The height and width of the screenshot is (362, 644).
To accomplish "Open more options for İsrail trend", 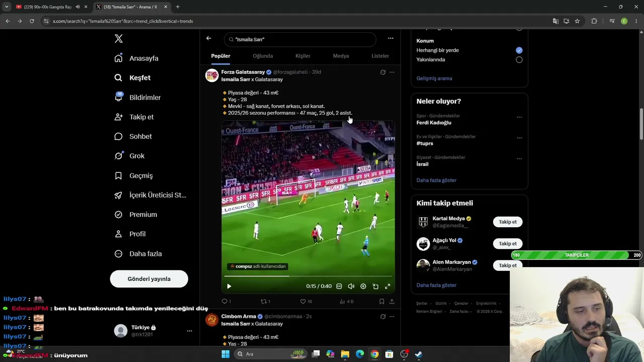I will 519,159.
